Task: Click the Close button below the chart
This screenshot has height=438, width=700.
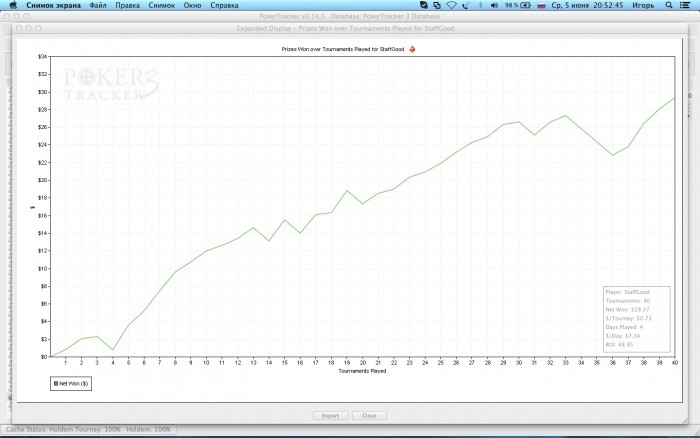Action: click(x=369, y=416)
